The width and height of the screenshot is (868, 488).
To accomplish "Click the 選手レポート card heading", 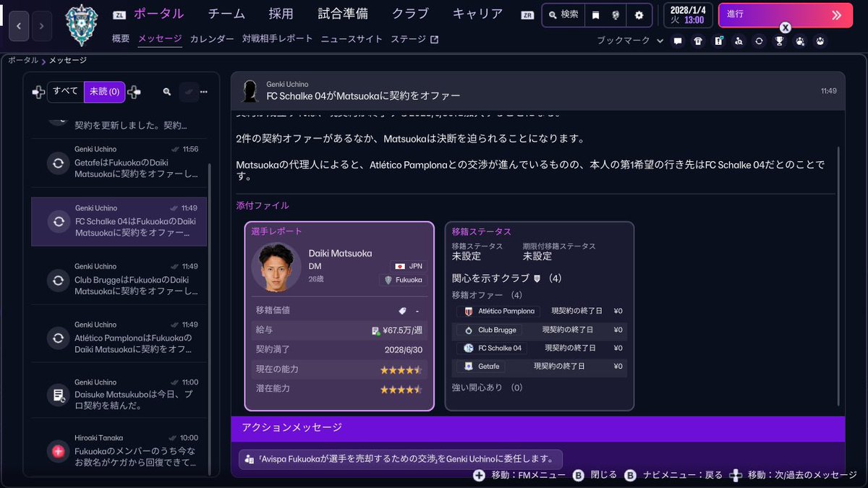I will 277,231.
